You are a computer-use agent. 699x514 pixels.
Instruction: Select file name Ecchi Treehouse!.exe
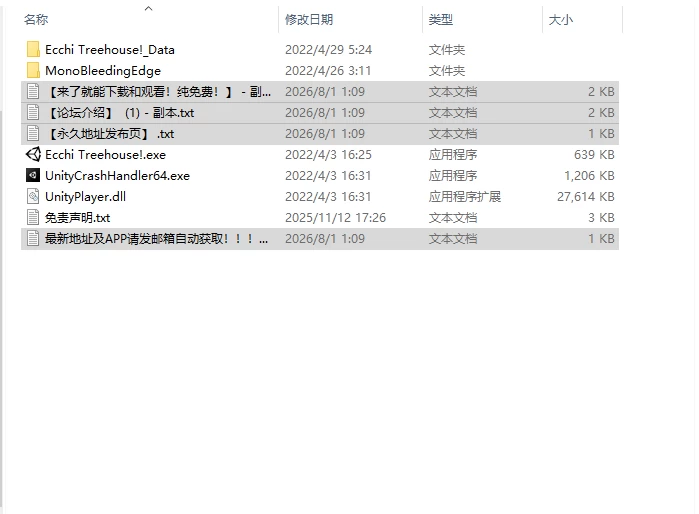pos(106,155)
